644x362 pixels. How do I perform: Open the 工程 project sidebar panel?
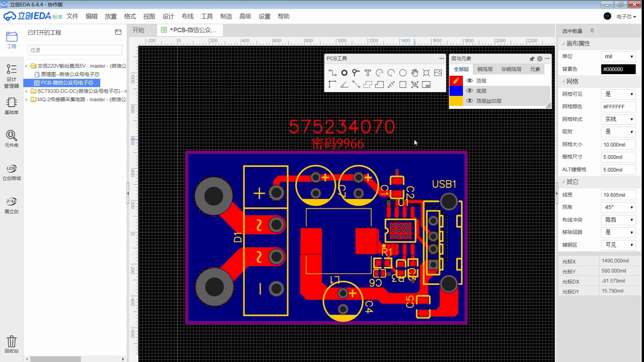click(12, 40)
